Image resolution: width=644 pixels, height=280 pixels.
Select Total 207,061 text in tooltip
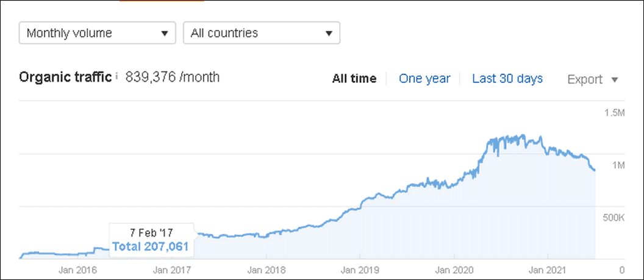click(x=150, y=246)
